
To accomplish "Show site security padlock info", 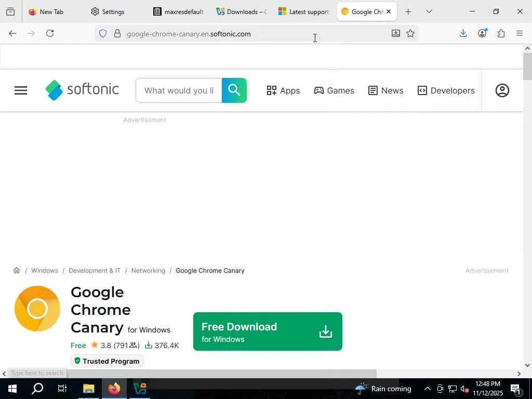I will tap(117, 33).
